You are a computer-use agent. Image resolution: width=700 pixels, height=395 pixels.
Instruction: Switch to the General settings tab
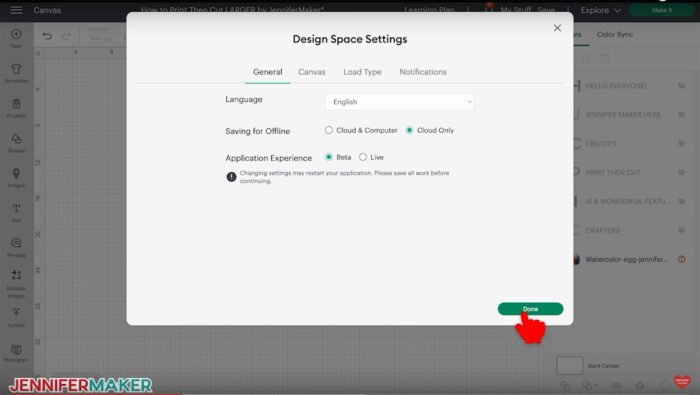click(267, 72)
